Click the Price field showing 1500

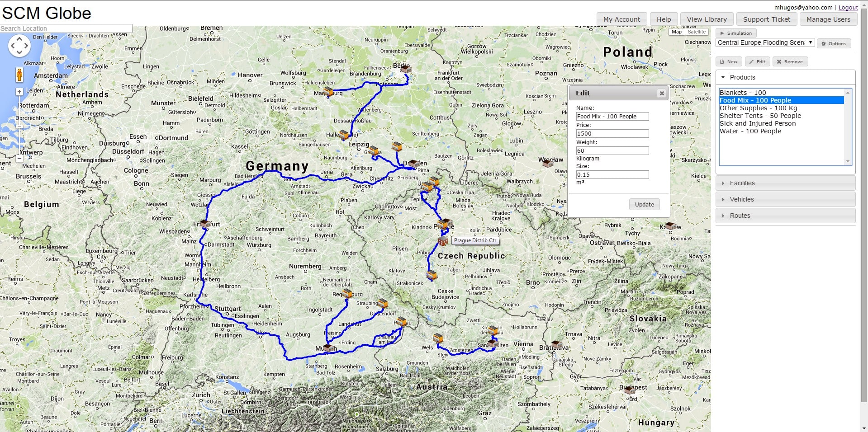pyautogui.click(x=612, y=134)
